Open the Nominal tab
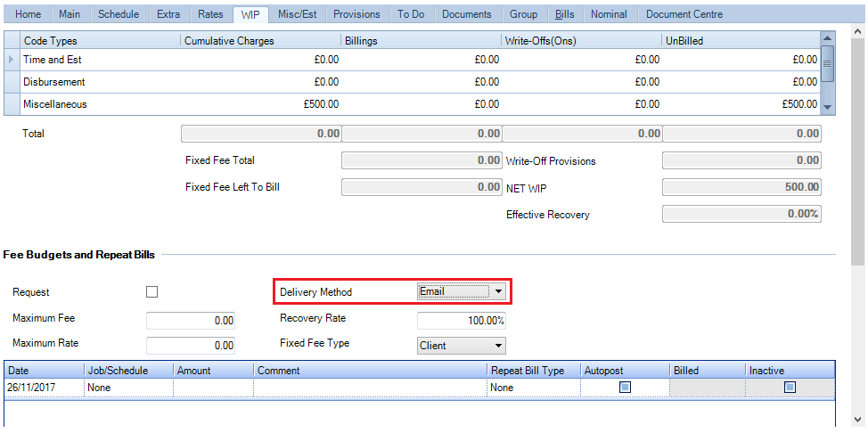Image resolution: width=868 pixels, height=433 pixels. pyautogui.click(x=610, y=14)
